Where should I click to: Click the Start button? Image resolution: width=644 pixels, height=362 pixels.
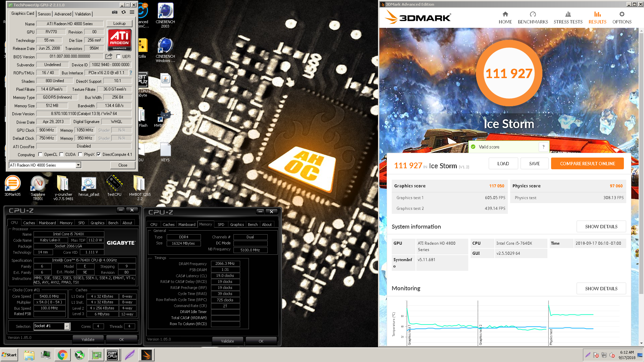coord(9,355)
